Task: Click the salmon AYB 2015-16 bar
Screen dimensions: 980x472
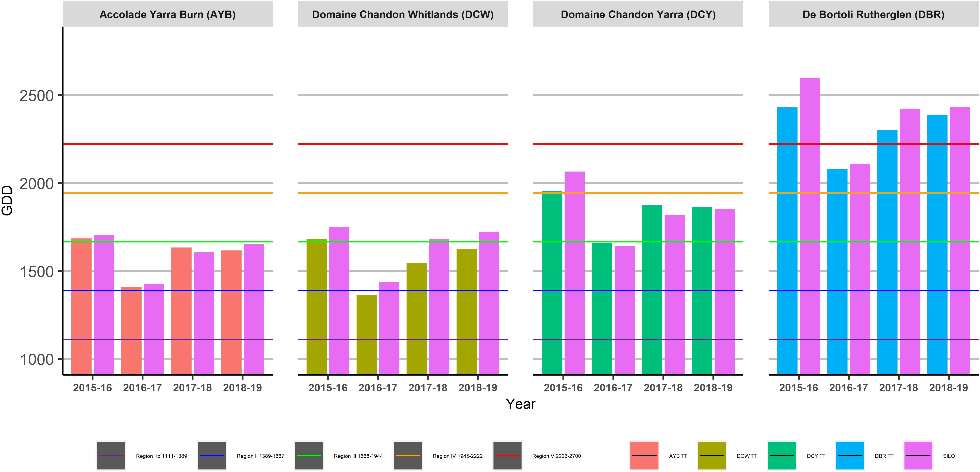Action: 81,306
